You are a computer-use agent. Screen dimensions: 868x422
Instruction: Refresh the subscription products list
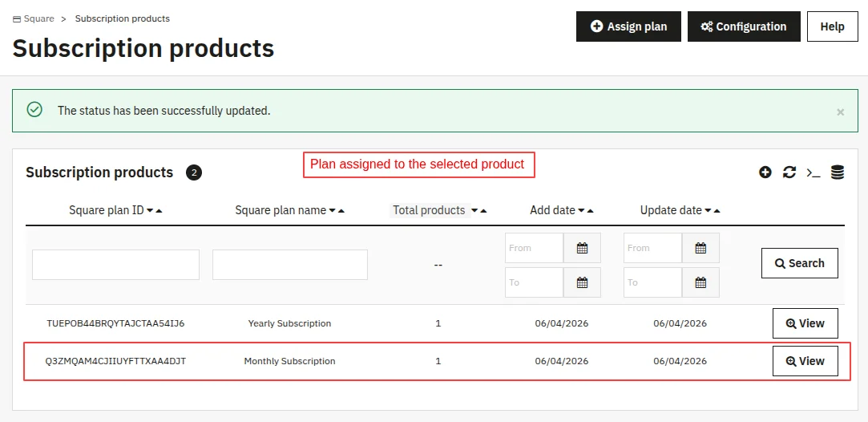point(789,172)
